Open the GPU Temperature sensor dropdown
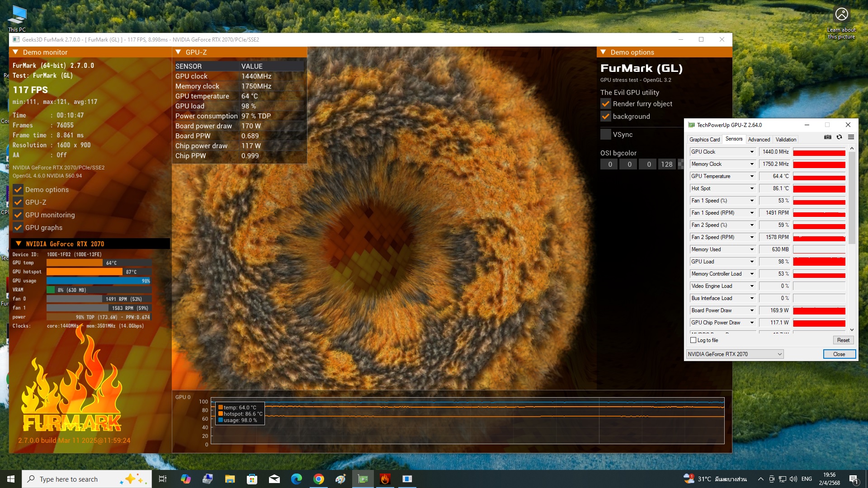The width and height of the screenshot is (868, 488). [752, 176]
